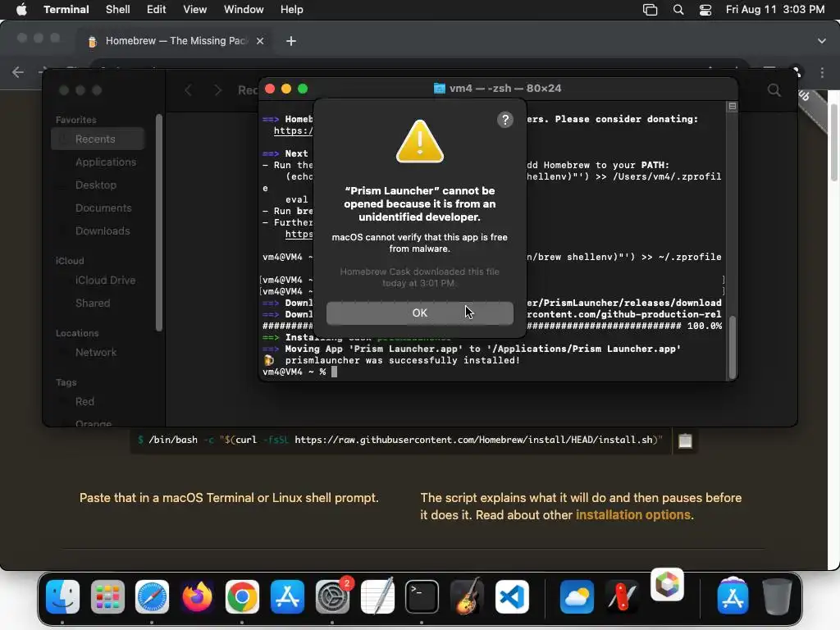
Task: Click the Terminal scrollback marker icon
Action: click(x=733, y=107)
